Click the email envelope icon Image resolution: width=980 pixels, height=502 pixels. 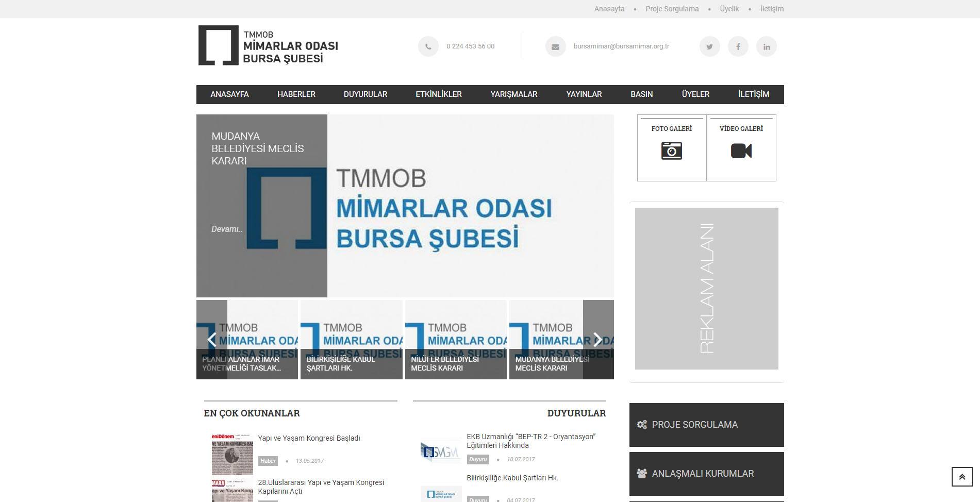pos(555,46)
